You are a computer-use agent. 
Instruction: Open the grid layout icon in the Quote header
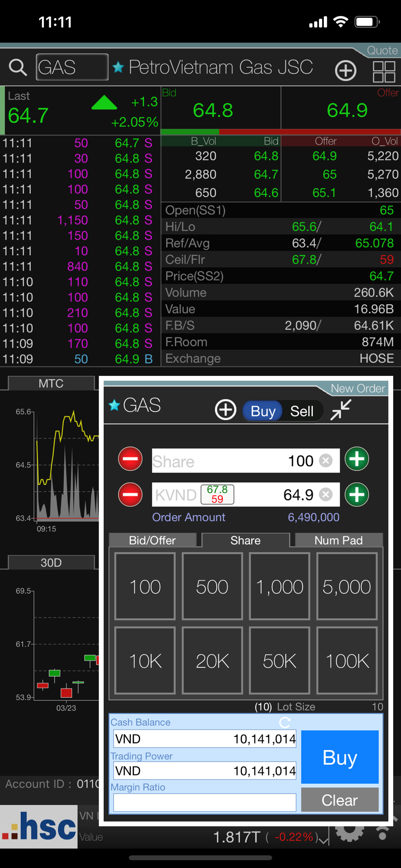point(384,71)
